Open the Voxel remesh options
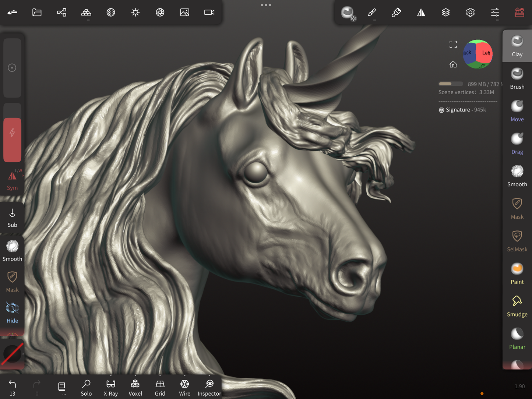 [135, 388]
